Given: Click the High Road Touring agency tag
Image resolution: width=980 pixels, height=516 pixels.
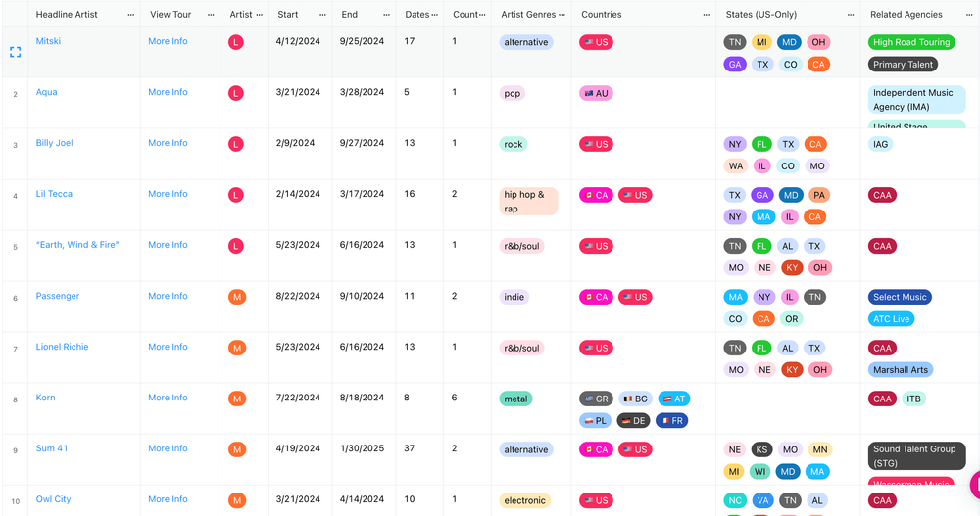Looking at the screenshot, I should point(911,42).
